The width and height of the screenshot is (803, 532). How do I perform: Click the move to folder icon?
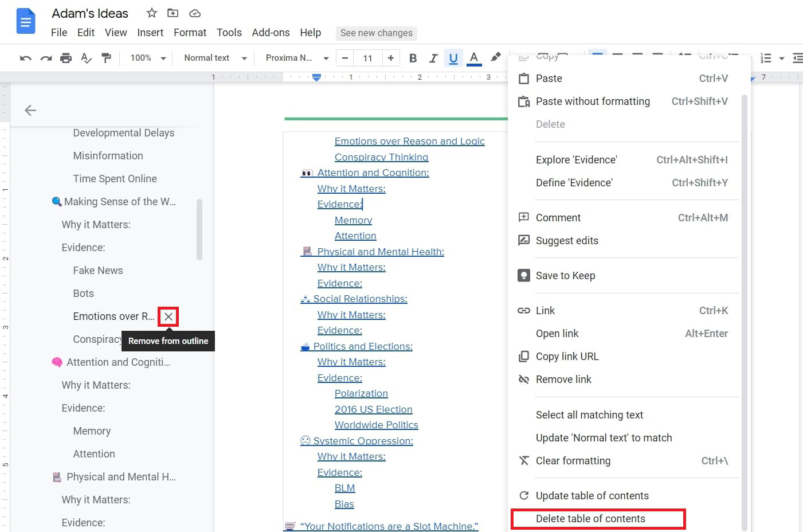[173, 13]
